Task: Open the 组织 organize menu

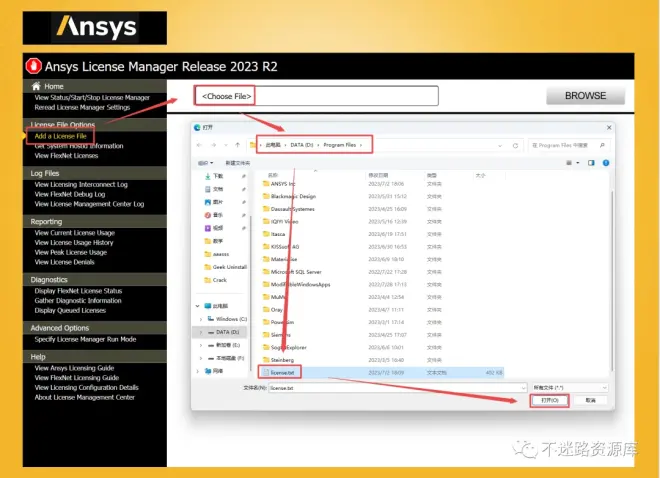Action: (x=205, y=163)
